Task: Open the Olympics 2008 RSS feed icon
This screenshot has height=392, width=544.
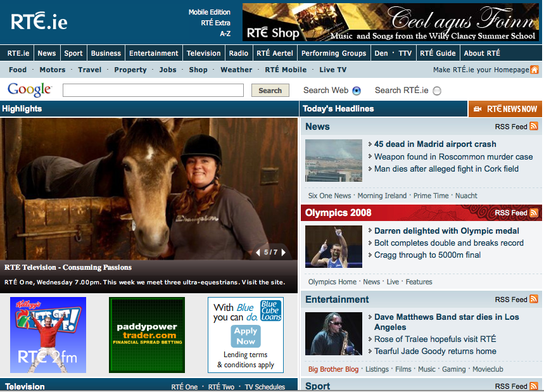Action: [x=534, y=213]
